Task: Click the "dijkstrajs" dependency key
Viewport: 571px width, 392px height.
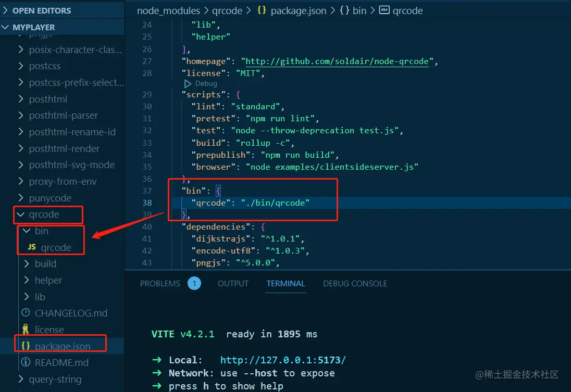Action: 221,239
